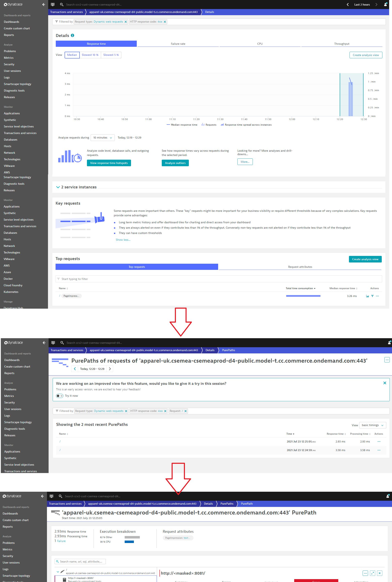This screenshot has height=582, width=392.
Task: Focus the 'Start typing to filter' input
Action: tap(219, 279)
